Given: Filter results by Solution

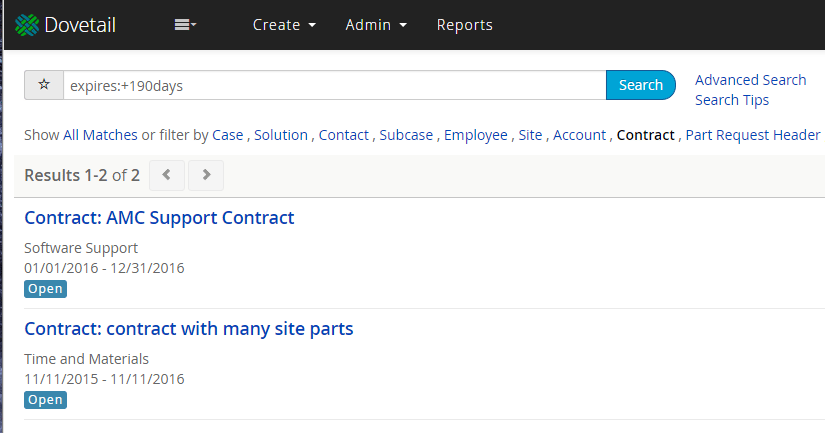Looking at the screenshot, I should tap(281, 135).
